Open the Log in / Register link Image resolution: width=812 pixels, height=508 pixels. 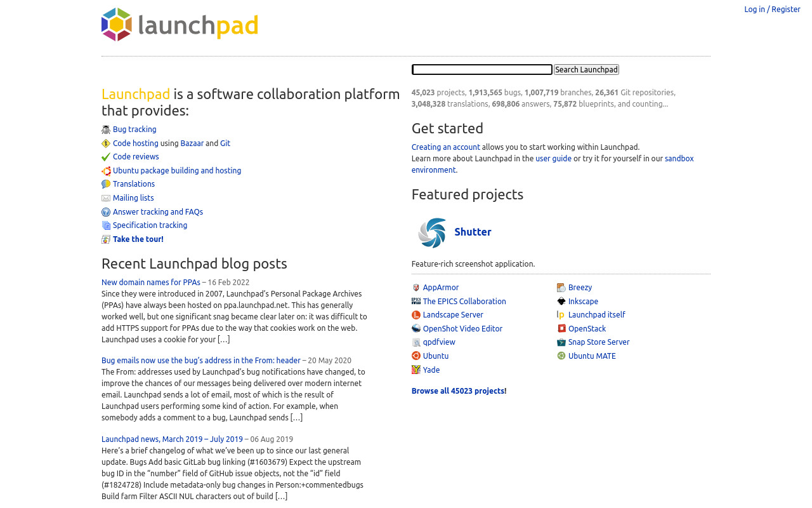[772, 9]
